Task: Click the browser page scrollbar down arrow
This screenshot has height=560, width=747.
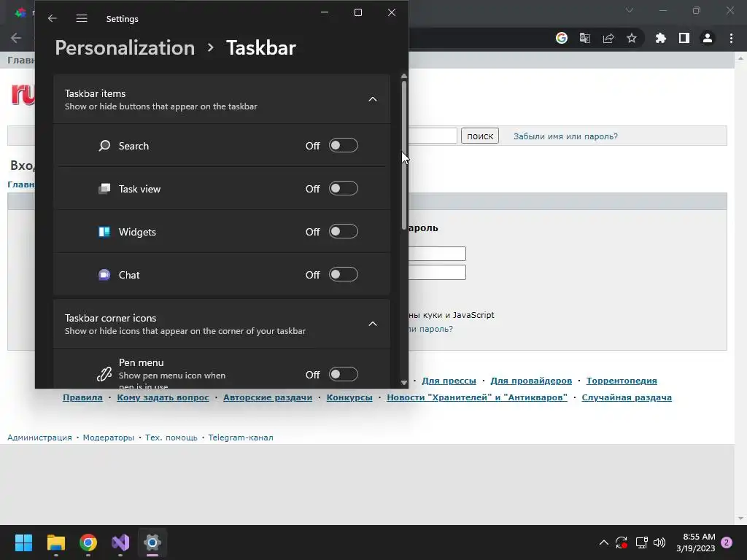Action: click(740, 518)
